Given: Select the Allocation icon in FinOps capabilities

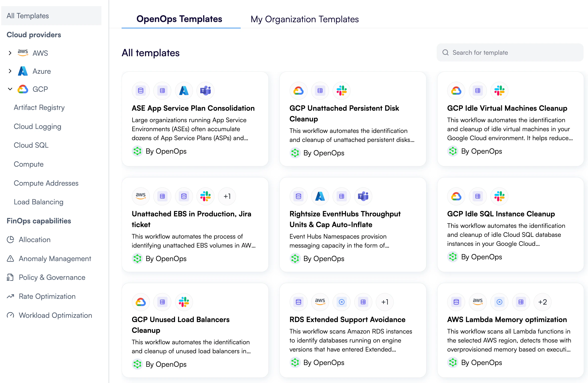Looking at the screenshot, I should coord(10,240).
